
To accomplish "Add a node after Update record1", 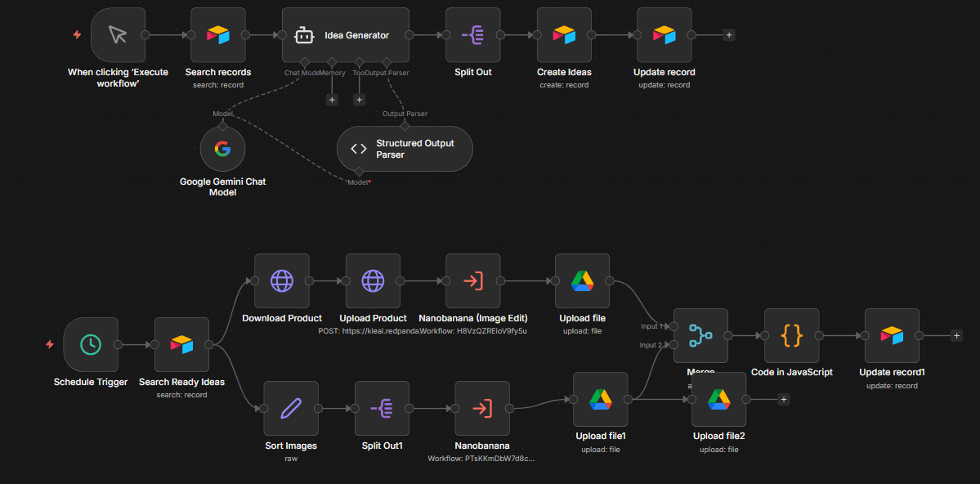I will (956, 335).
